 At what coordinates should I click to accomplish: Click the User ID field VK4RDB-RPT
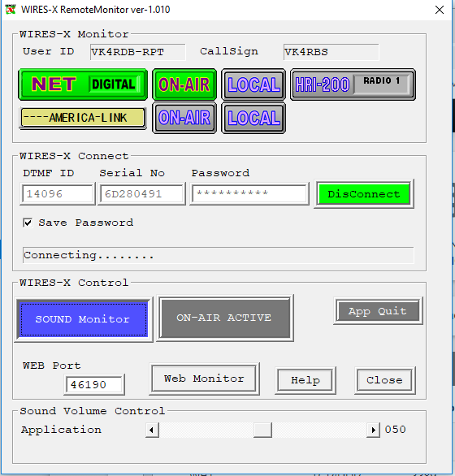137,52
